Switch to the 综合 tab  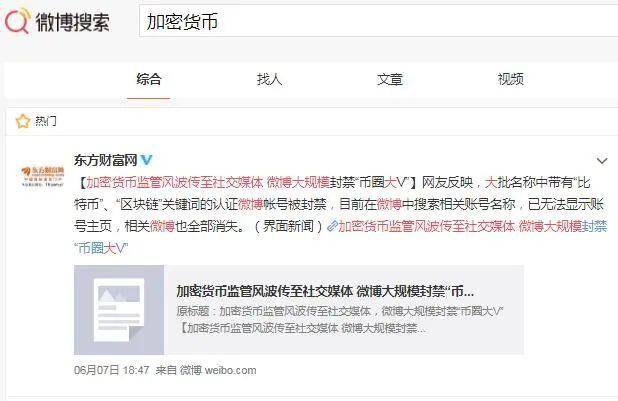pyautogui.click(x=148, y=79)
